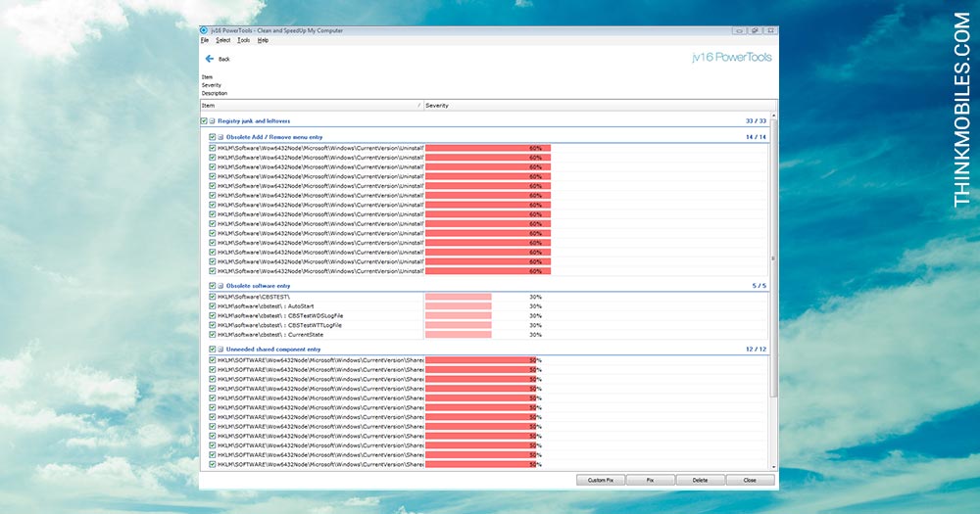Click the 30% severity bar of CurrentState row
The height and width of the screenshot is (514, 980).
coord(458,334)
